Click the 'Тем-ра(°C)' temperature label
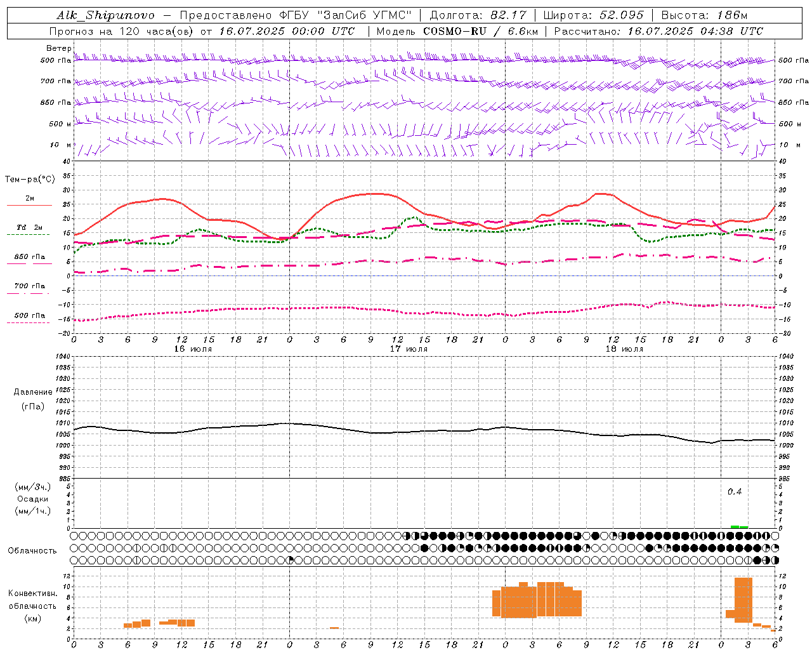The width and height of the screenshot is (812, 650). (x=30, y=180)
